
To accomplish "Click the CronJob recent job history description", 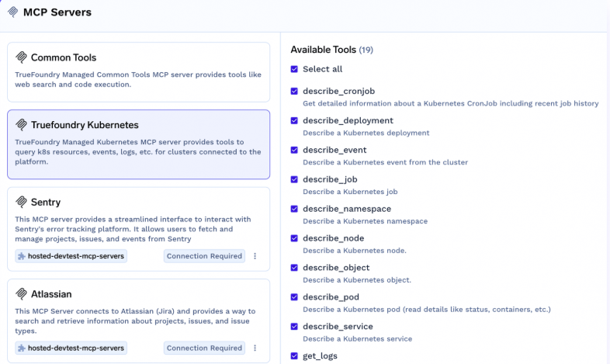I will (x=450, y=103).
